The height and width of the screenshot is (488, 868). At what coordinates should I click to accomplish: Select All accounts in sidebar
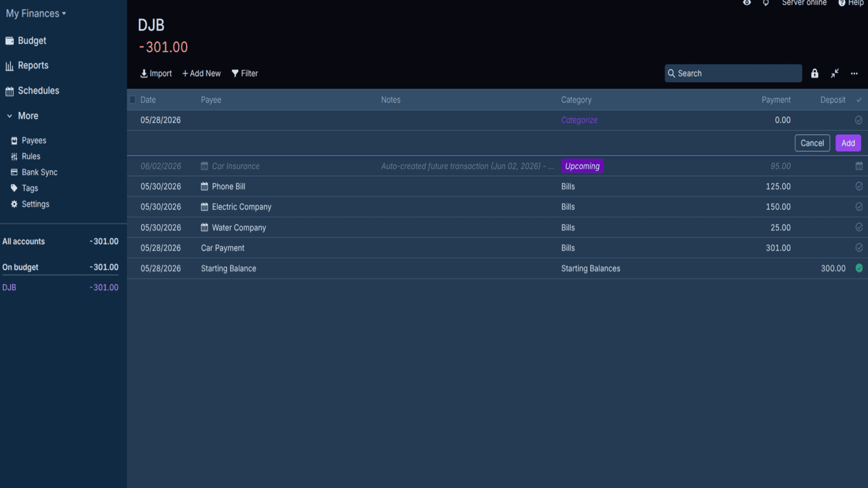[60, 241]
